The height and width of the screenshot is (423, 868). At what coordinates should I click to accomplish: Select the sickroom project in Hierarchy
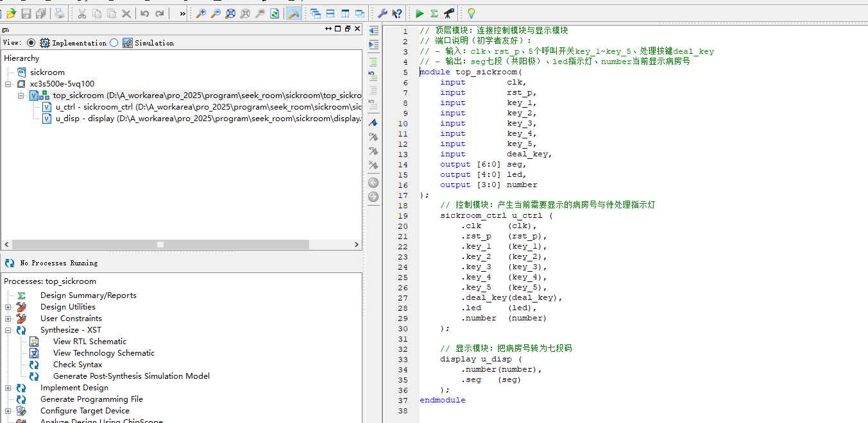pos(47,72)
